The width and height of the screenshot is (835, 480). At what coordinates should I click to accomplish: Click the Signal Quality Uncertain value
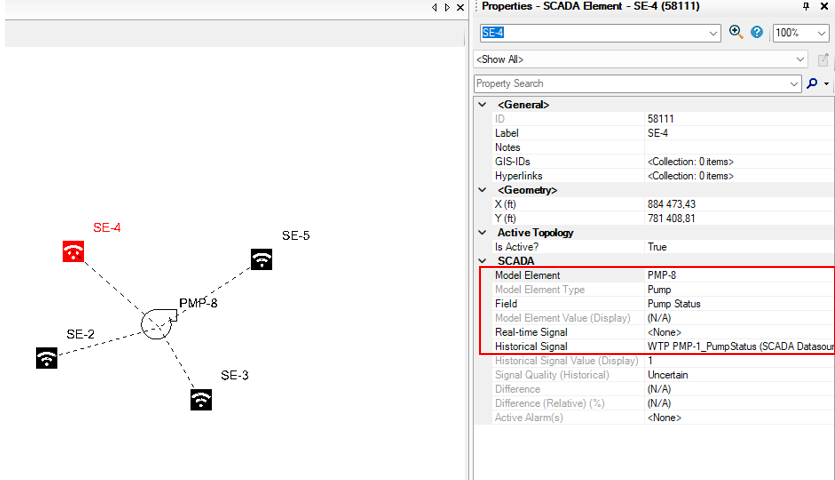pos(668,375)
